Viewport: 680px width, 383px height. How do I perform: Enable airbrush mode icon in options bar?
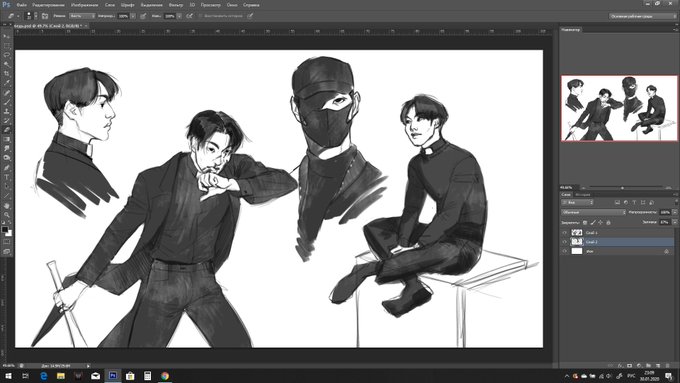click(x=190, y=16)
